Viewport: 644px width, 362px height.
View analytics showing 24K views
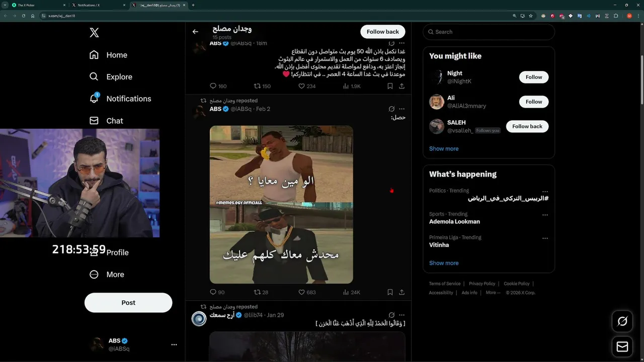351,292
